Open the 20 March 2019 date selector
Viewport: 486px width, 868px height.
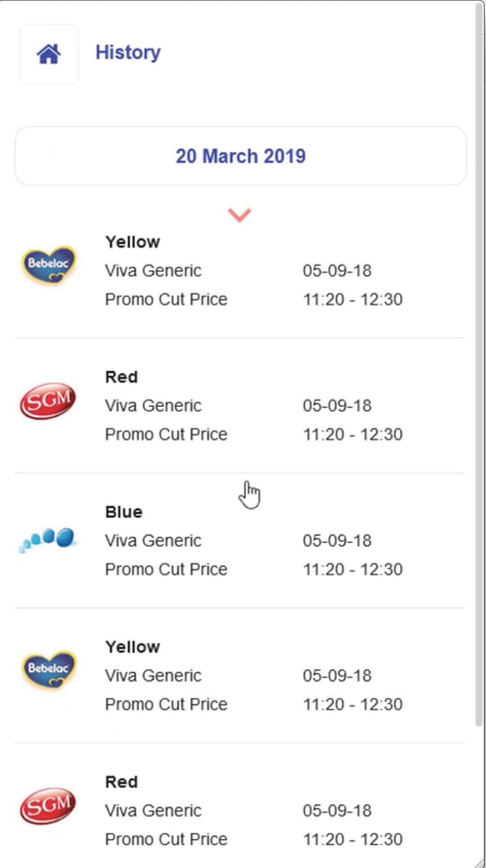[x=240, y=156]
